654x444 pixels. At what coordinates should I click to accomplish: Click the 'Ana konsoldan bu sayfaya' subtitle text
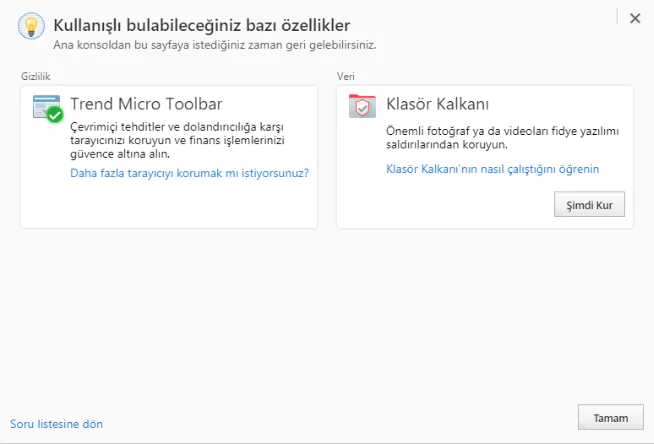214,45
